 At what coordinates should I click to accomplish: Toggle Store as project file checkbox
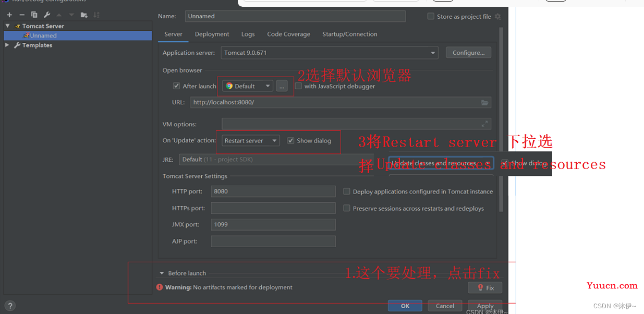click(431, 16)
